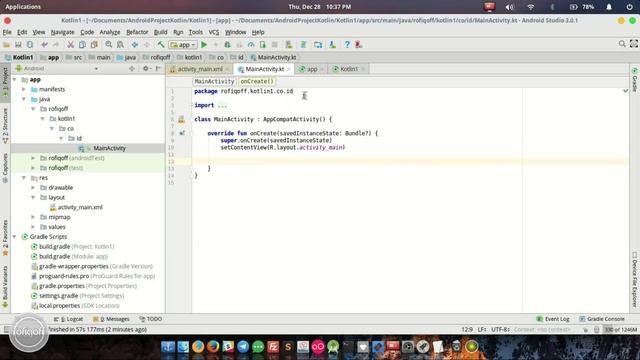
Task: Click the Project Structure toolbar icon
Action: coord(318,44)
